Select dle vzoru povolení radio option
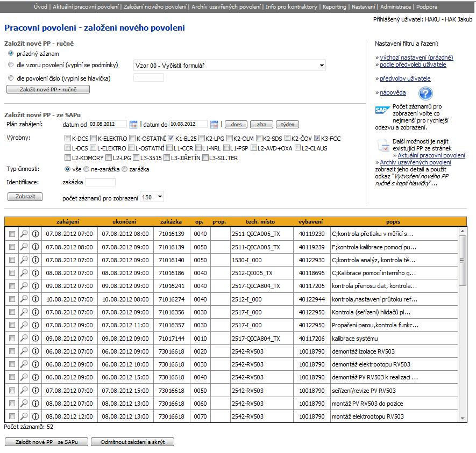This screenshot has height=453, width=476. pos(11,64)
